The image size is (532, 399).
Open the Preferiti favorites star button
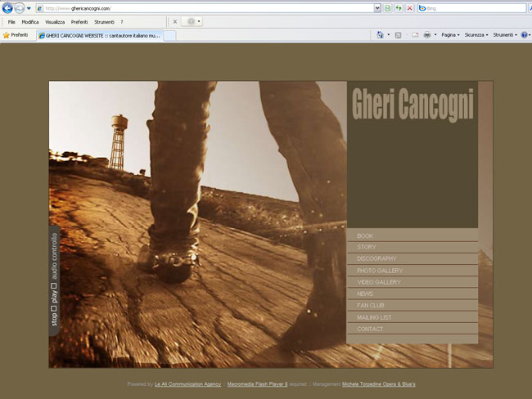pos(16,35)
